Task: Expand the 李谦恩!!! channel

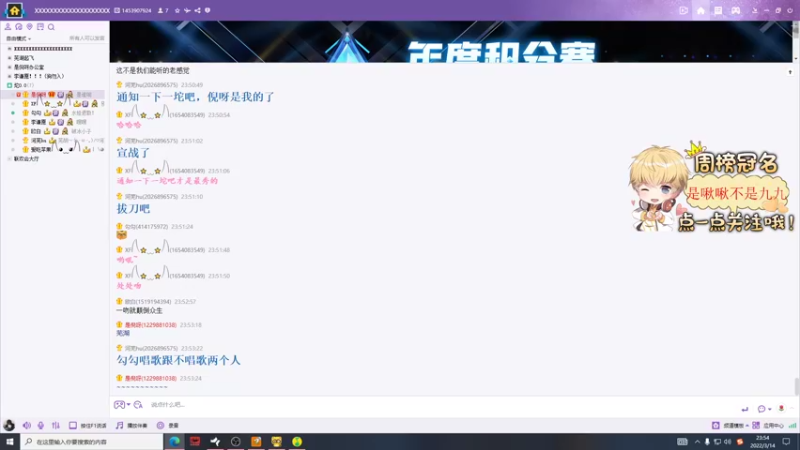Action: click(x=9, y=77)
